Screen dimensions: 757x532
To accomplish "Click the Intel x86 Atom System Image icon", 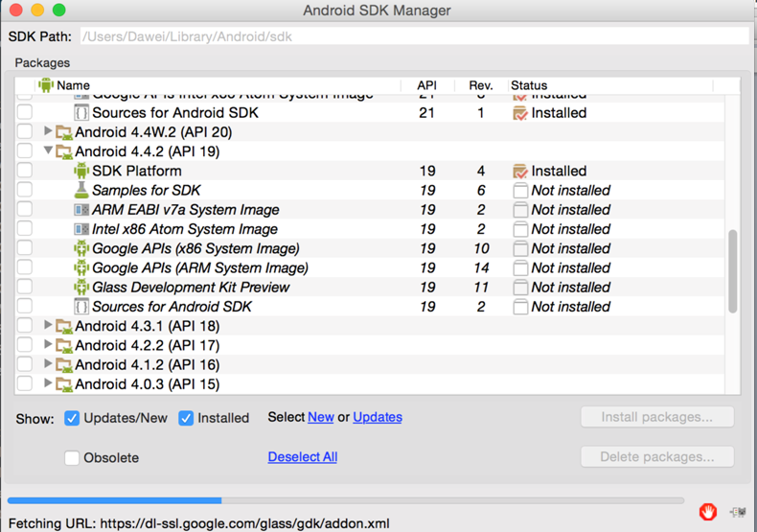I will click(x=81, y=229).
